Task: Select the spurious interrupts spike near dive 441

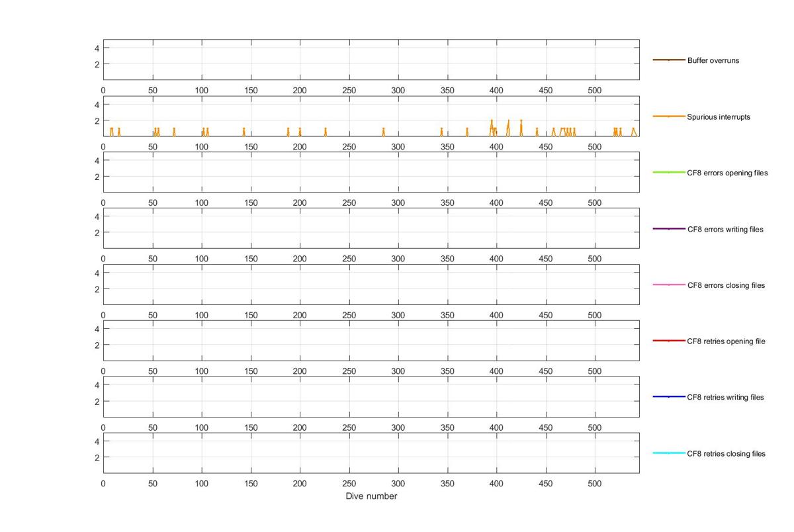Action: 537,132
